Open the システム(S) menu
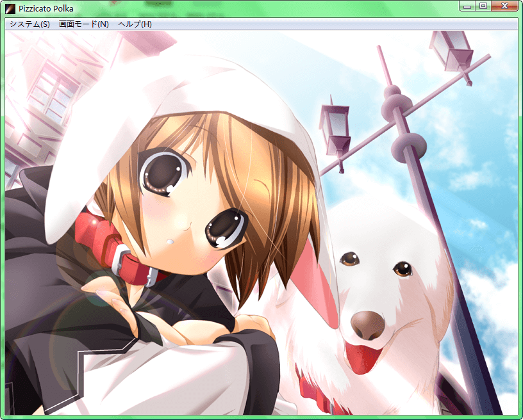Viewport: 523px width, 420px height. [x=29, y=24]
